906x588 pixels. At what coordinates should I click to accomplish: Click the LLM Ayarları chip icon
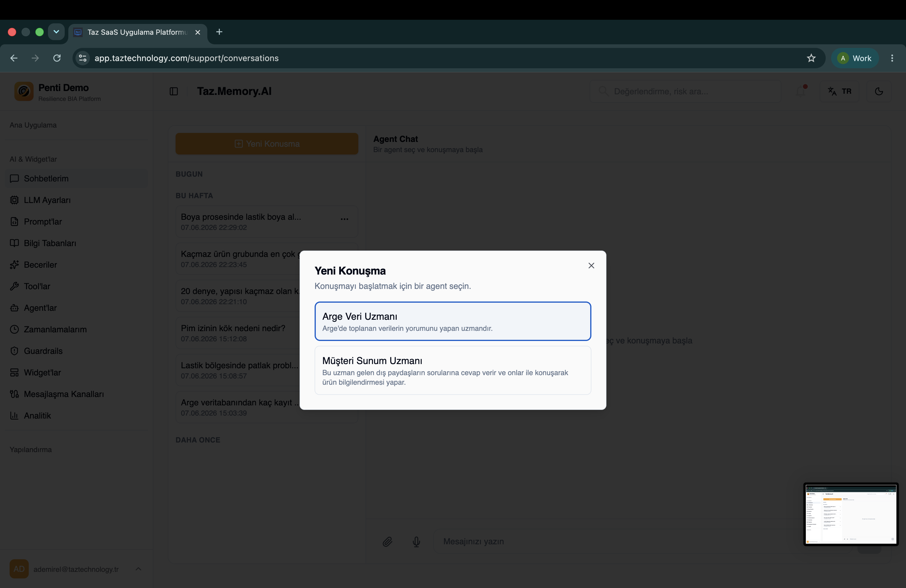pos(14,200)
